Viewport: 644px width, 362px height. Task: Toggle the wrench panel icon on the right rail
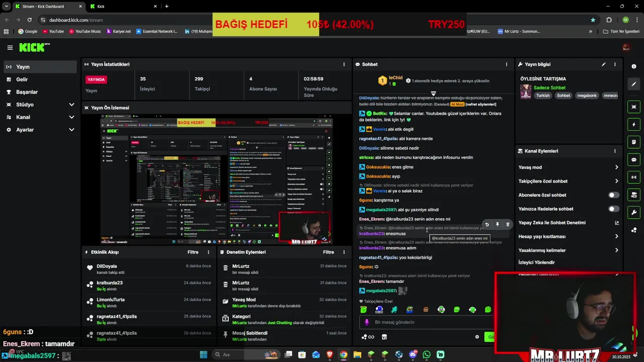[634, 212]
